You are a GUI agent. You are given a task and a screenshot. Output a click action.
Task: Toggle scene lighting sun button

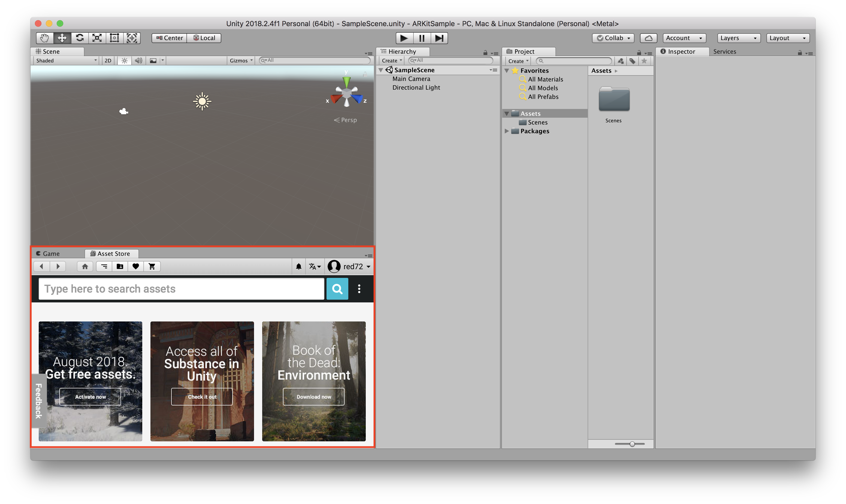(x=124, y=61)
